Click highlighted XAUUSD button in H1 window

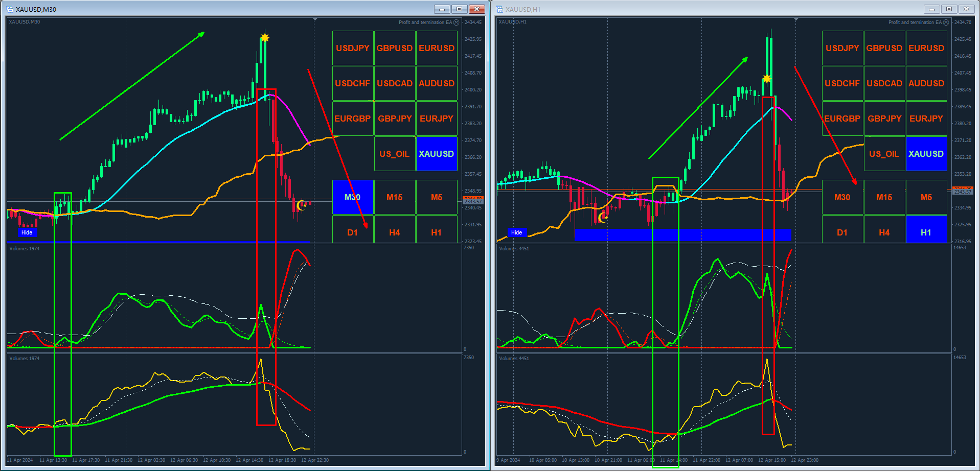pos(926,154)
